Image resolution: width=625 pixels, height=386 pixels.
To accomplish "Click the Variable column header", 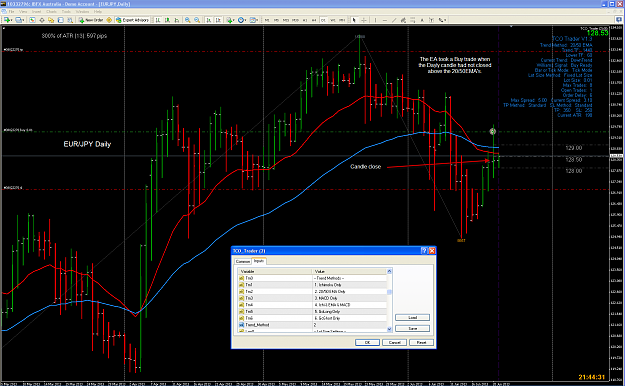I will click(x=275, y=271).
